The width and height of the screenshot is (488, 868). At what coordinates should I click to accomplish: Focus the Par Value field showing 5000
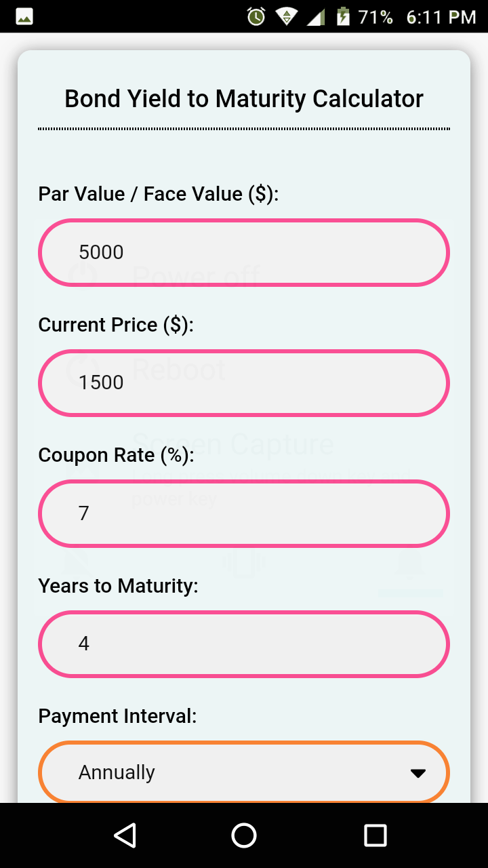pyautogui.click(x=244, y=252)
